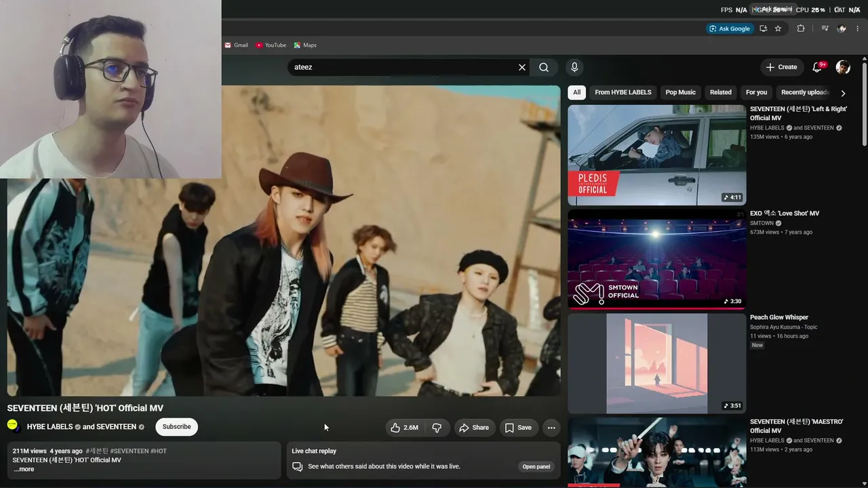
Task: Open the 'MAESTRO' Official MV thumbnail
Action: click(x=656, y=452)
